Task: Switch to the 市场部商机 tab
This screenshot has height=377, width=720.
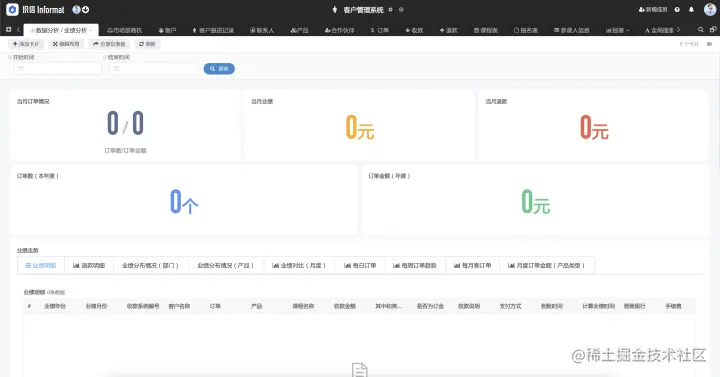Action: click(x=124, y=30)
